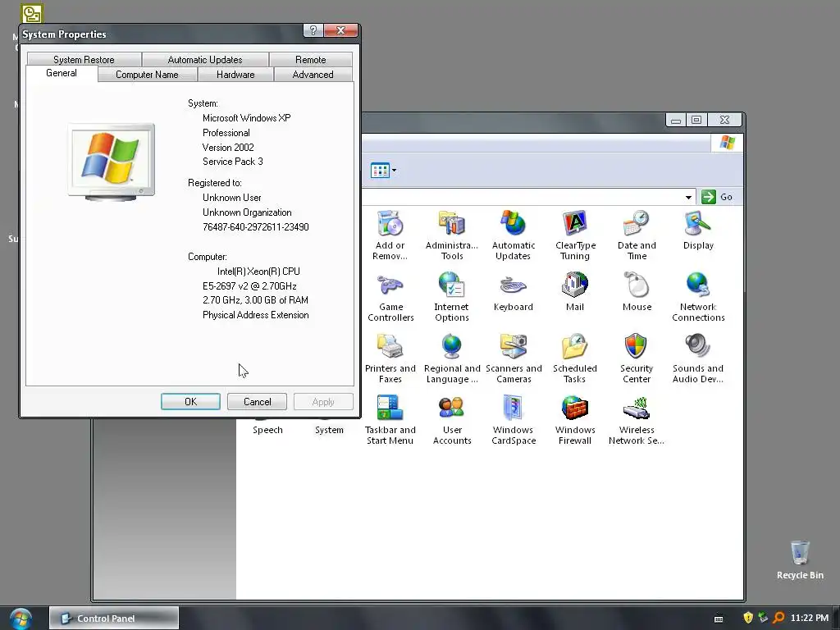Click the search magnifier tray icon

point(779,618)
